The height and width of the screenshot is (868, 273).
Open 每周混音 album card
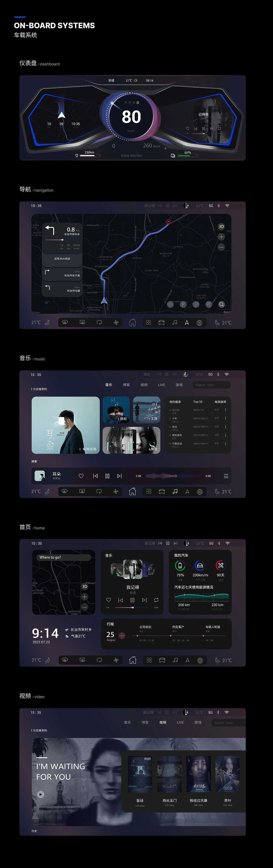pyautogui.click(x=65, y=425)
